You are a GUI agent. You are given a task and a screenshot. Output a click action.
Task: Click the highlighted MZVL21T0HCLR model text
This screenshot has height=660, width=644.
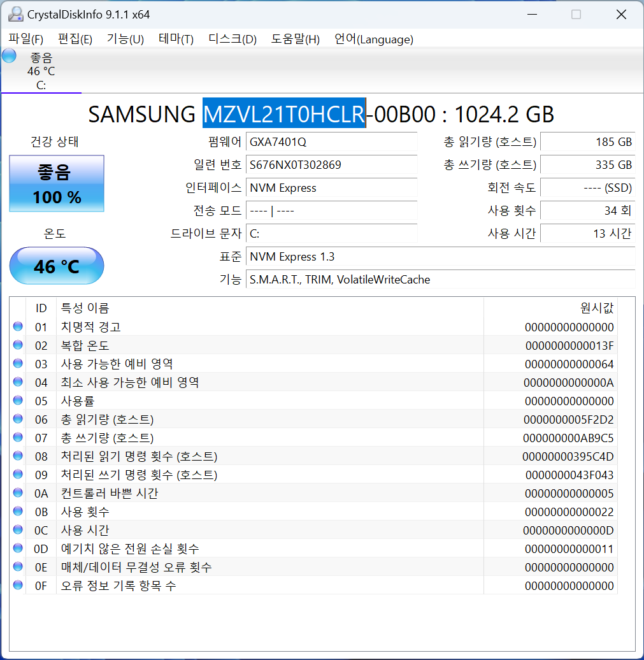pos(284,113)
